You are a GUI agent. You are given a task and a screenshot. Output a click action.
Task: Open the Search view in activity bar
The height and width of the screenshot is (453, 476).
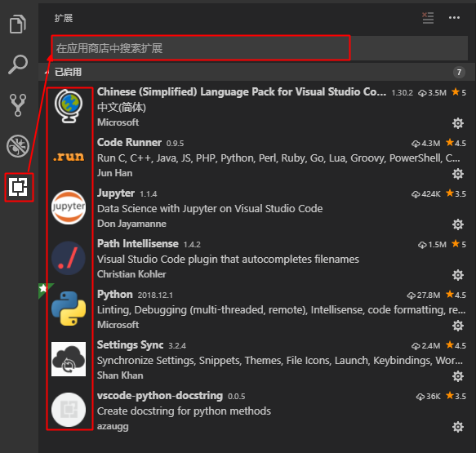pos(18,64)
